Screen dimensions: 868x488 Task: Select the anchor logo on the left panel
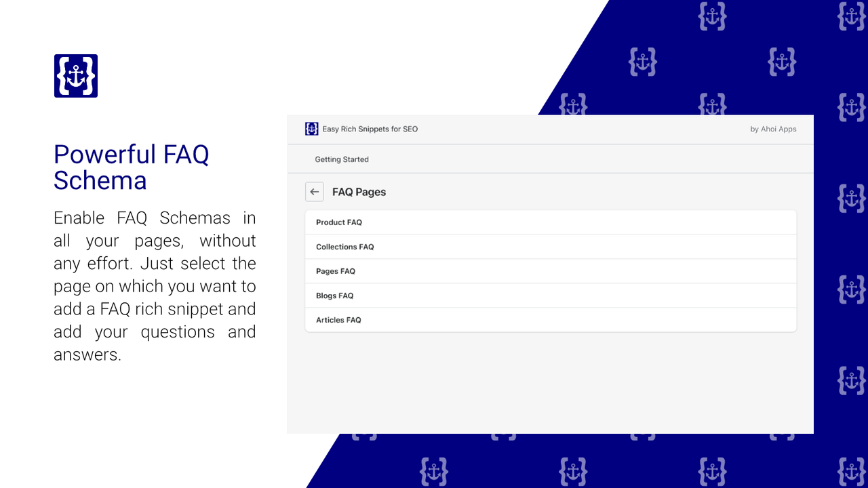(x=75, y=75)
